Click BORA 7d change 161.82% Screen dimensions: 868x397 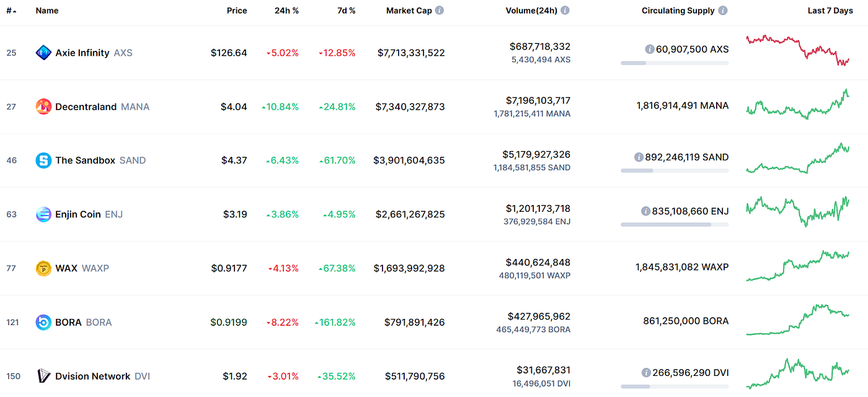pyautogui.click(x=335, y=322)
